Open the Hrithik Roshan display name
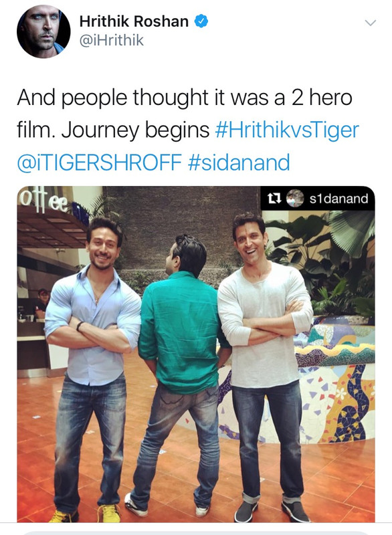Screen dimensions: 392x535 (x=134, y=21)
